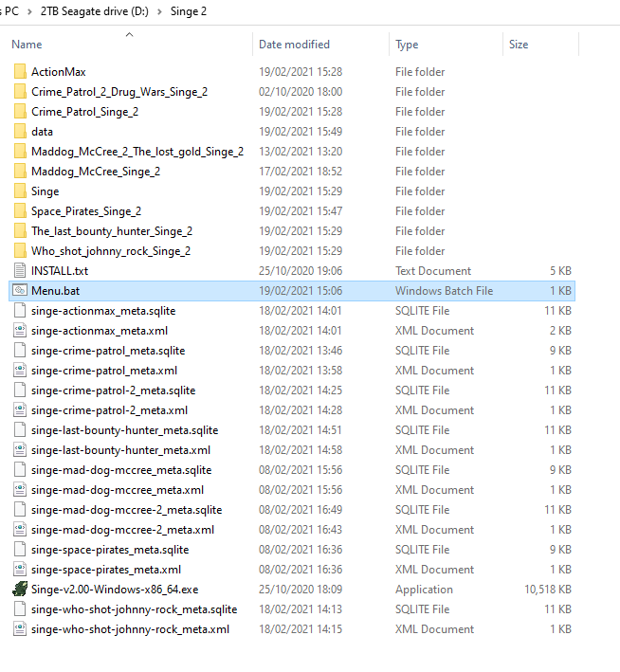620x672 pixels.
Task: Sort files by the Name column header
Action: click(x=27, y=45)
